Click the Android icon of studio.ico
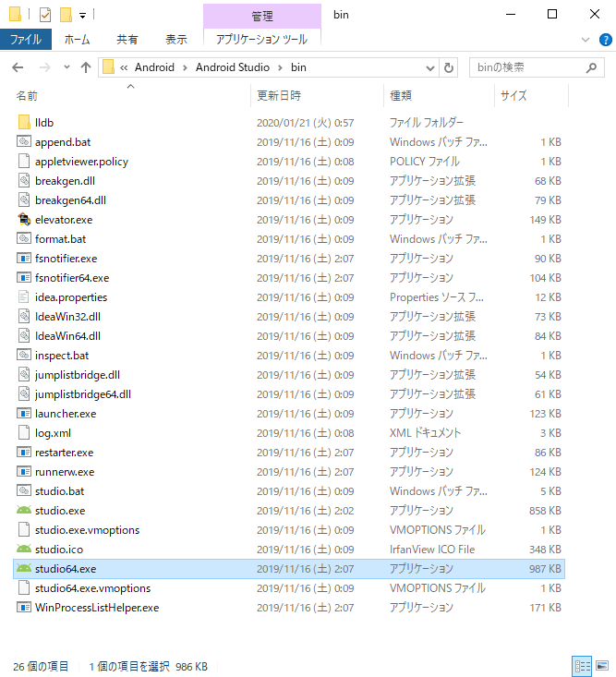The image size is (616, 677). pos(24,549)
